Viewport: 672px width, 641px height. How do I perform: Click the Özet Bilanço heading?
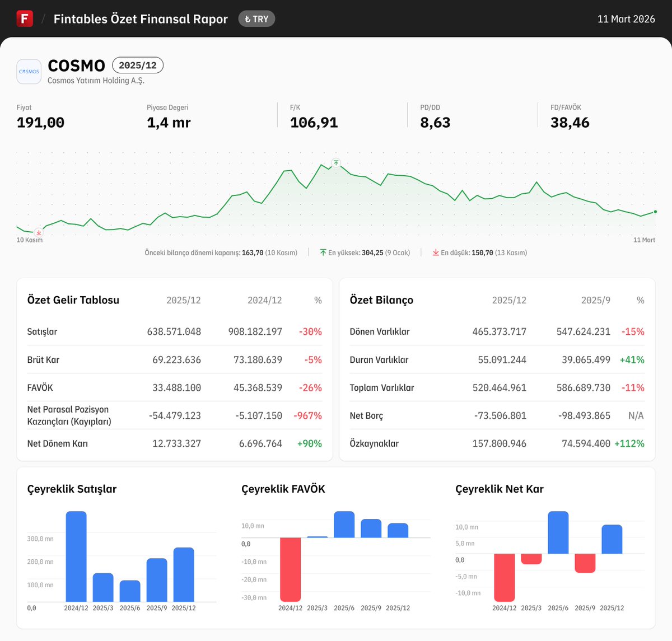pos(381,300)
